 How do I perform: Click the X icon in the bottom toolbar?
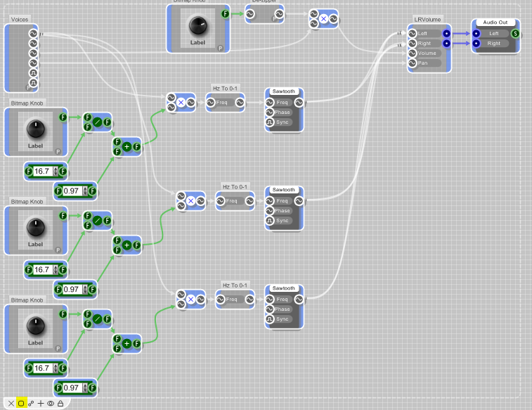[x=11, y=403]
